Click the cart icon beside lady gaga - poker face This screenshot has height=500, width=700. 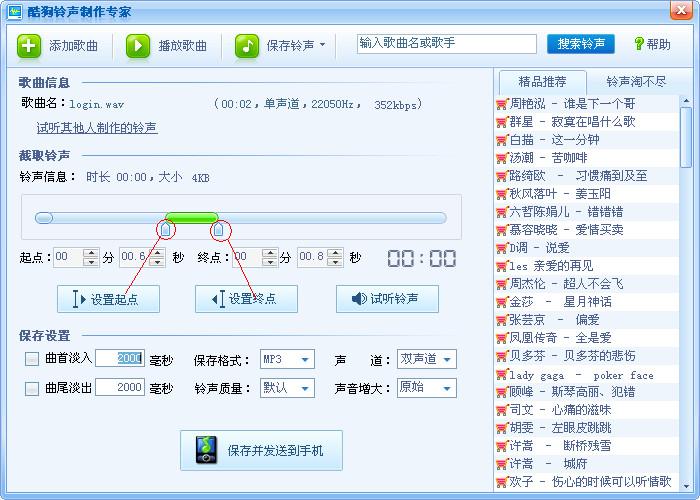(x=502, y=375)
